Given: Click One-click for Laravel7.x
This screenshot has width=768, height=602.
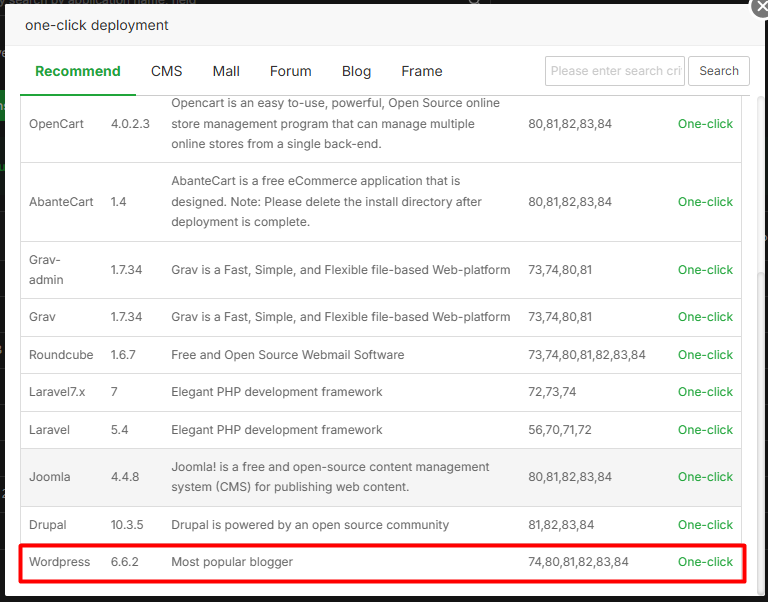Looking at the screenshot, I should click(705, 392).
